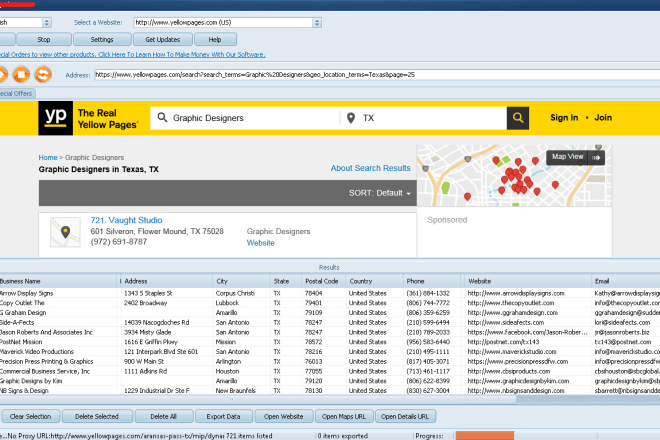Screen dimensions: 660x440
Task: Click Open Maps URL button
Action: tap(344, 416)
